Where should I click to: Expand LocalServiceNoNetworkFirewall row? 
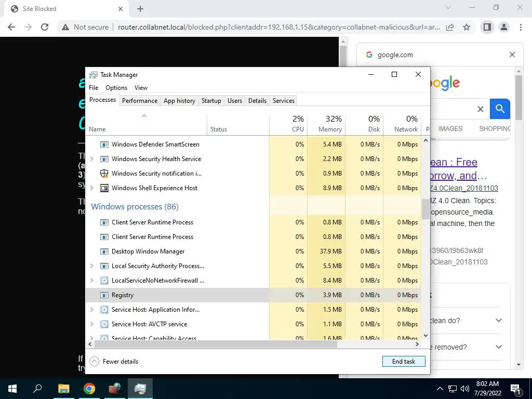coord(91,280)
